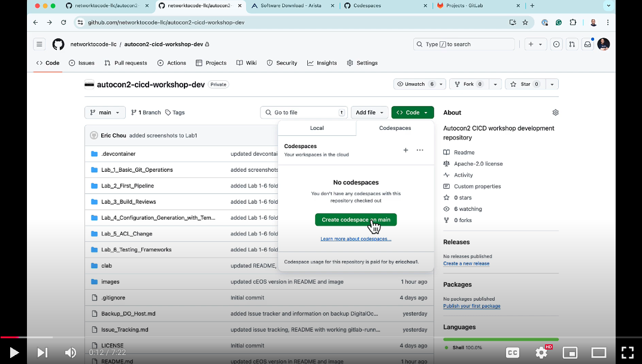
Task: Open Lab_1_Basic_Git_Operations folder
Action: [137, 170]
